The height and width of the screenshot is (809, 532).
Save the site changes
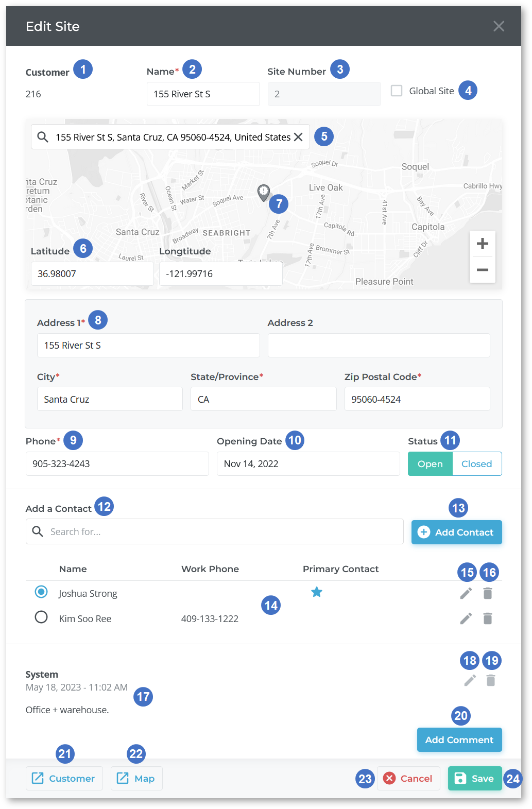[x=474, y=779]
